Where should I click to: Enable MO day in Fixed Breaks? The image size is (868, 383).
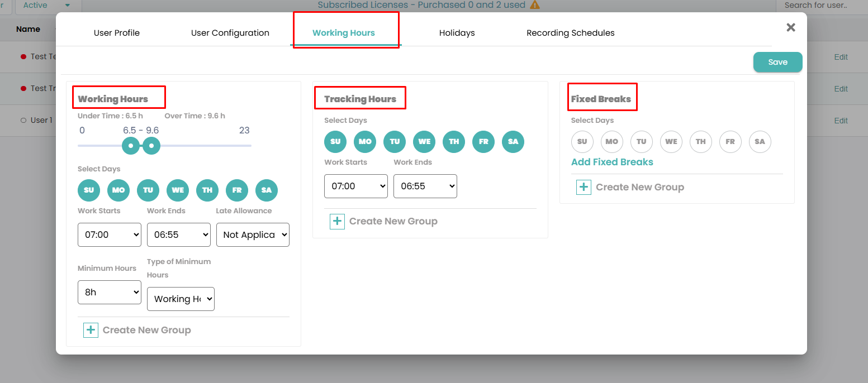(612, 142)
